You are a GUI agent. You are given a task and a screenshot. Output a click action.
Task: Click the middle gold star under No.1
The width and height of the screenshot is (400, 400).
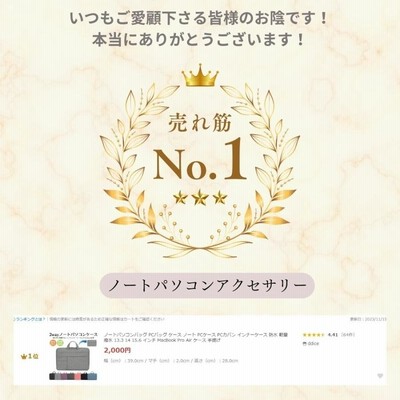[x=200, y=197]
